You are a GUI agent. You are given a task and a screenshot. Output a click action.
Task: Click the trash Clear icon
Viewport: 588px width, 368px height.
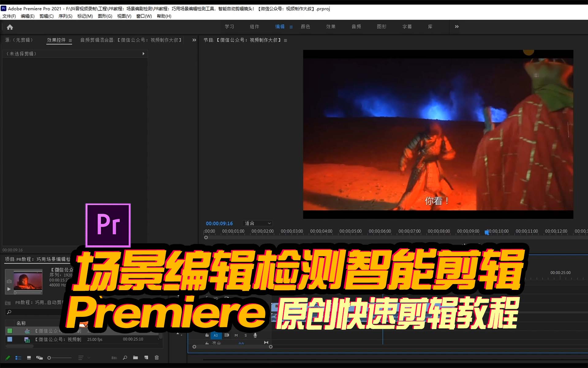coord(157,358)
